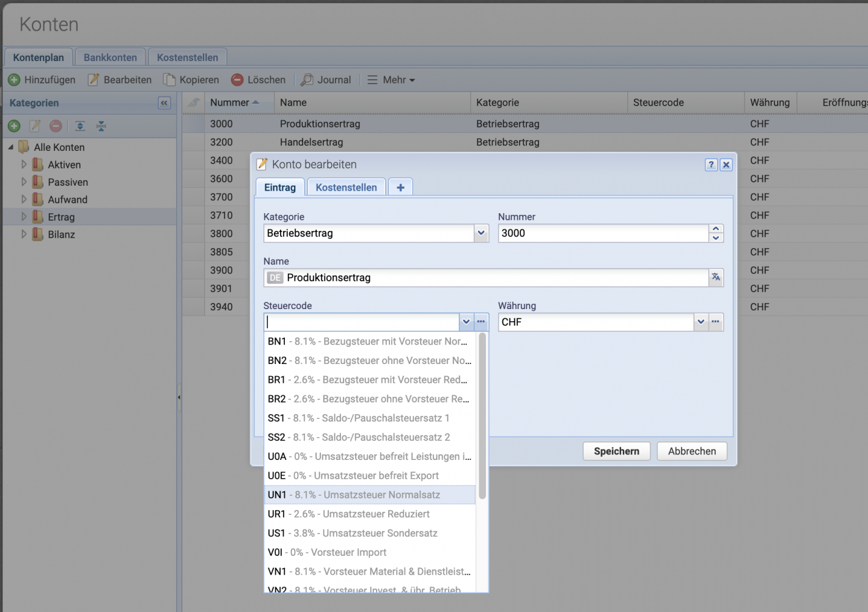Click the collapse-all icon in Kategorien panel
Image resolution: width=868 pixels, height=612 pixels.
click(101, 126)
